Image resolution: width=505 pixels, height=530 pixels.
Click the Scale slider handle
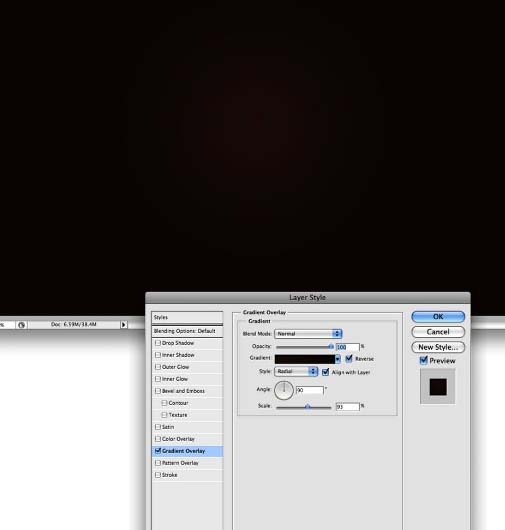pyautogui.click(x=308, y=407)
